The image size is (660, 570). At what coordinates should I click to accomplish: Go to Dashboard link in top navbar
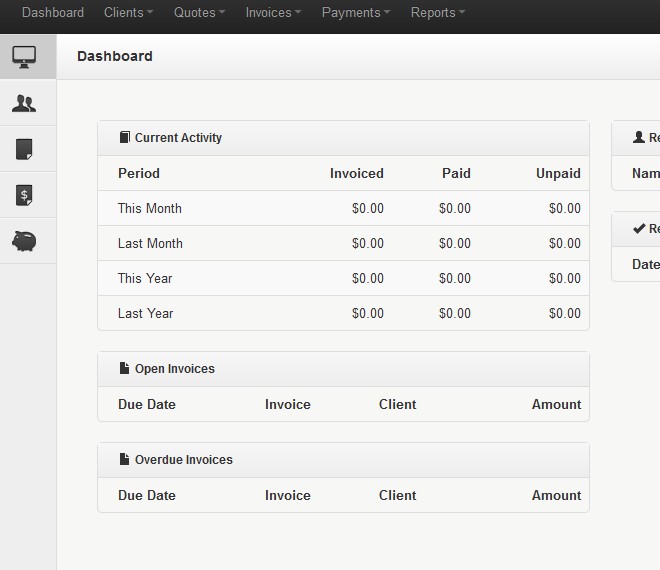pos(53,13)
